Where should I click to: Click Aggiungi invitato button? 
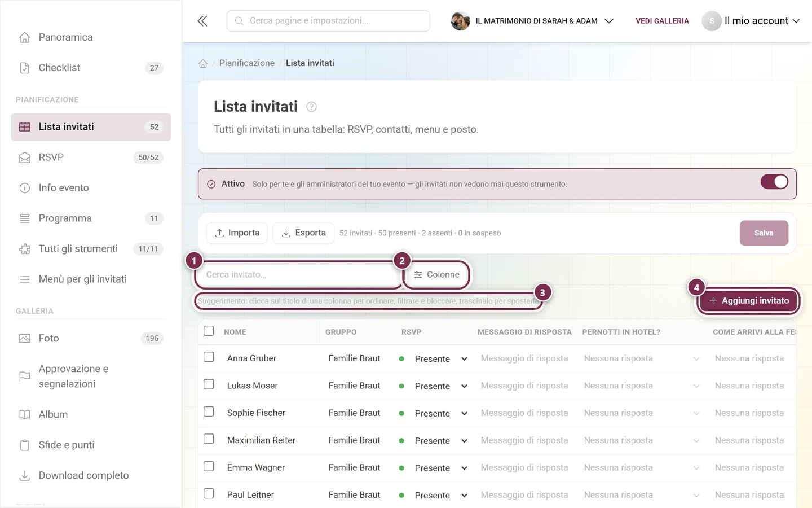748,301
